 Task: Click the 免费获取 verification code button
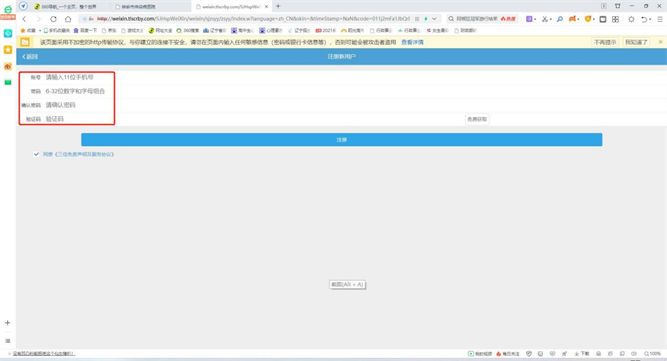click(477, 119)
